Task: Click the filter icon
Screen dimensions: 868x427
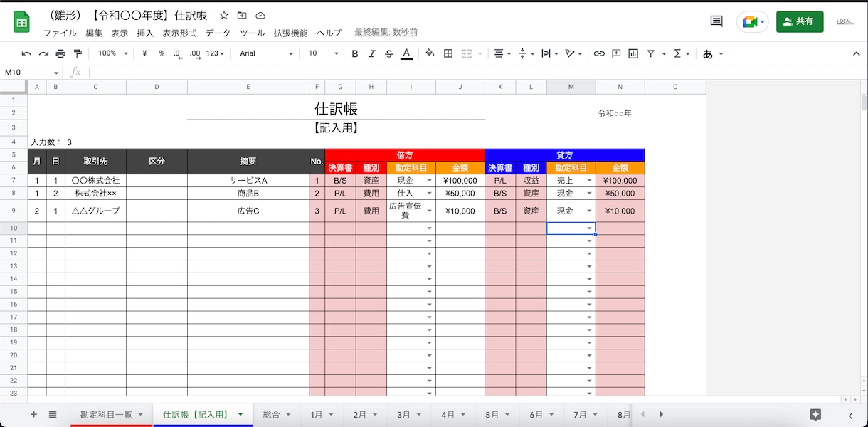Action: click(651, 53)
